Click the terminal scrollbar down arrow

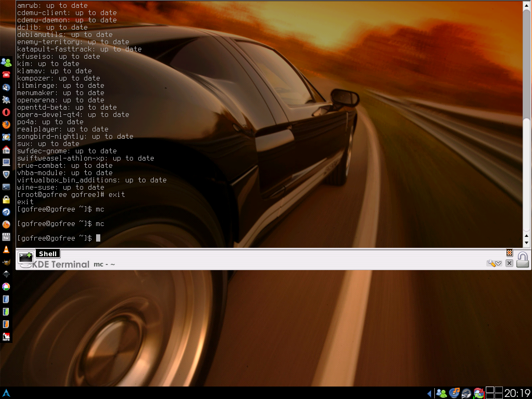(526, 243)
